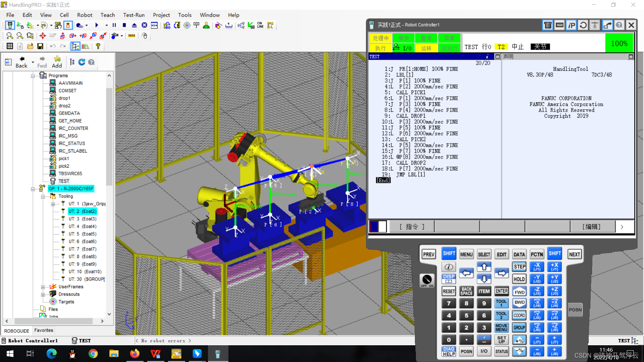Click the keyboard icon in Robot Controller1 titlebar
Screen dimensions: 644x362
559,25
